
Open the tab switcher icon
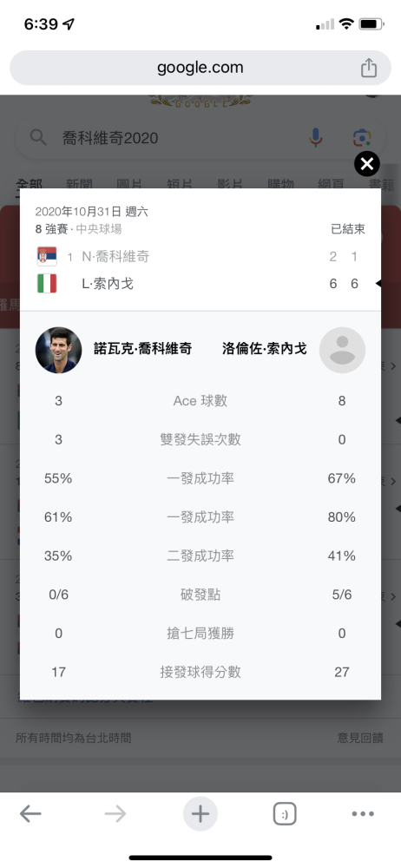(x=285, y=814)
